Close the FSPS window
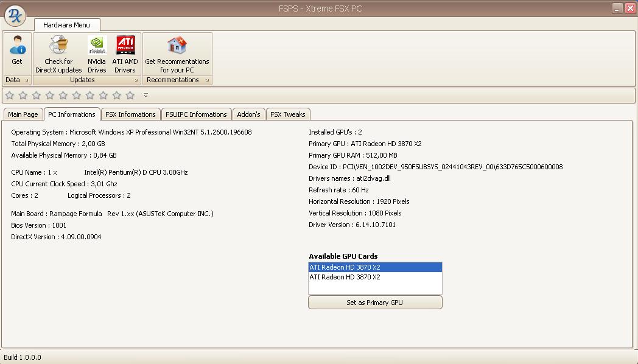The height and width of the screenshot is (364, 638). click(630, 8)
